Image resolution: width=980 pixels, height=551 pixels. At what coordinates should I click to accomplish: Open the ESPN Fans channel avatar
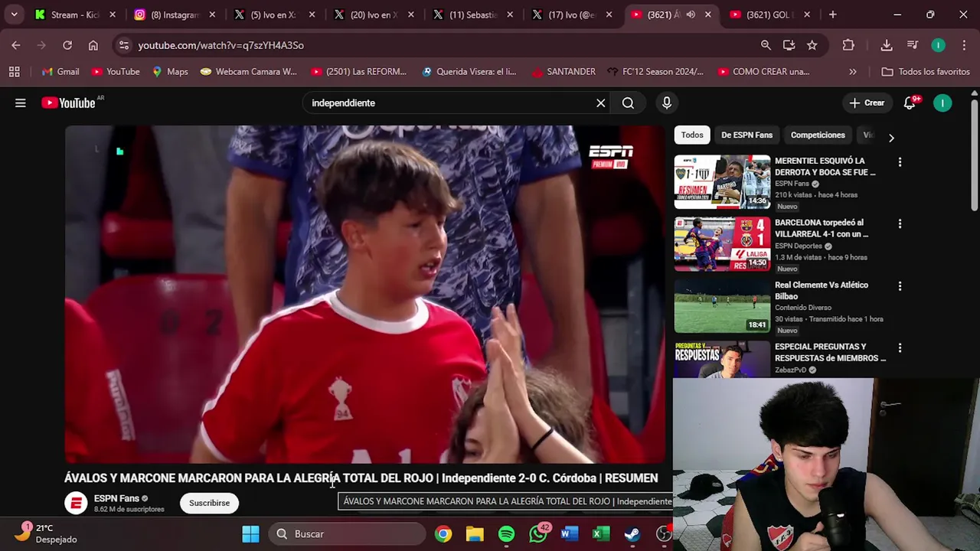pyautogui.click(x=76, y=503)
